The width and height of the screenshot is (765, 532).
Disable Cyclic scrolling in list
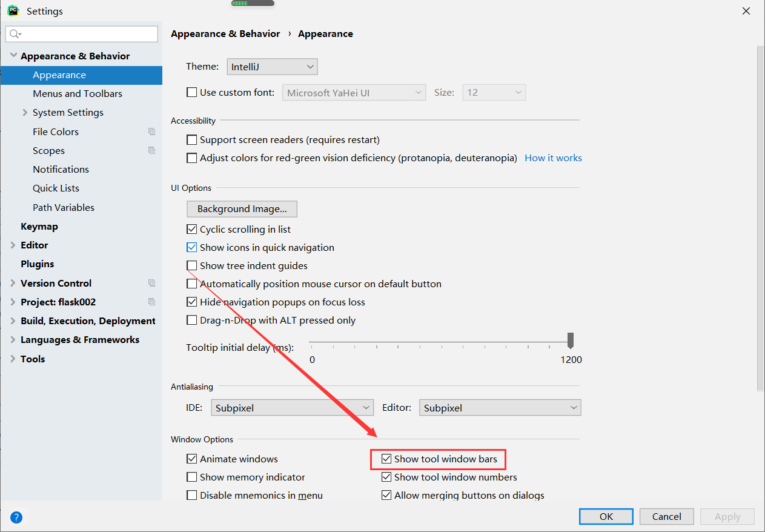[x=192, y=229]
